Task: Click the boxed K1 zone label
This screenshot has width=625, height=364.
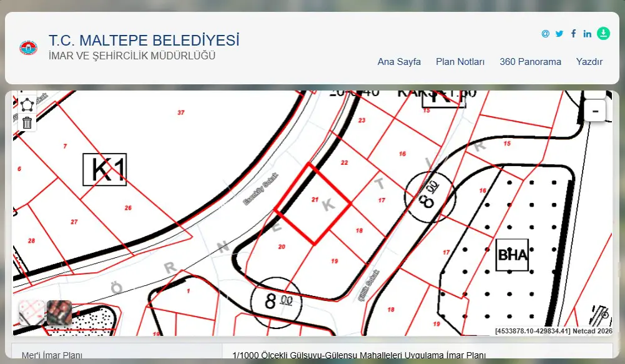Action: coord(105,169)
